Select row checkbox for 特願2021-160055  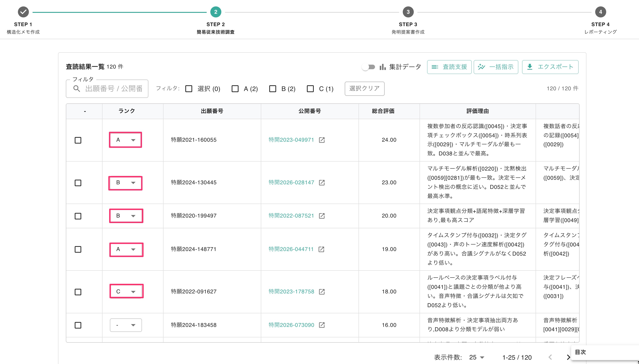(78, 140)
